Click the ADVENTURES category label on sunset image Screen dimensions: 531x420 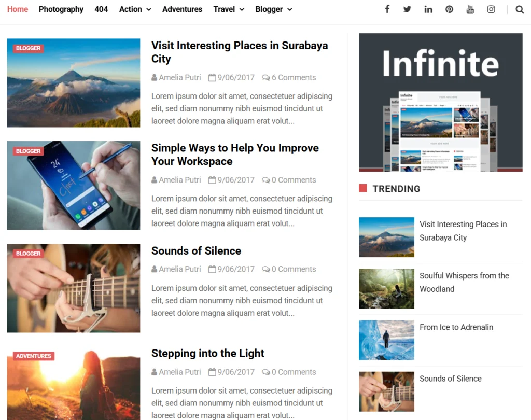pos(34,356)
